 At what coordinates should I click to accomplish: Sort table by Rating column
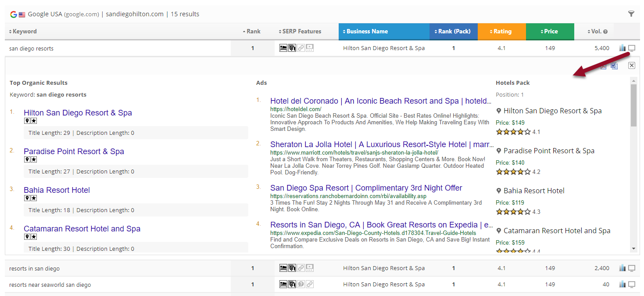502,32
